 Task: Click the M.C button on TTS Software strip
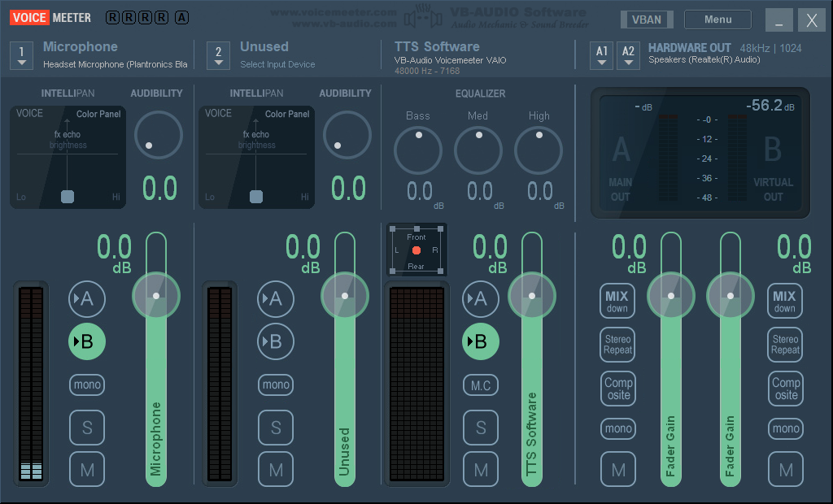click(x=481, y=385)
